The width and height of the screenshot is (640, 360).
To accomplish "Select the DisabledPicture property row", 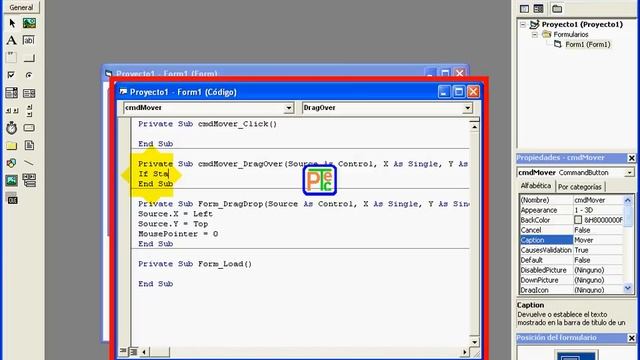I will pyautogui.click(x=571, y=270).
